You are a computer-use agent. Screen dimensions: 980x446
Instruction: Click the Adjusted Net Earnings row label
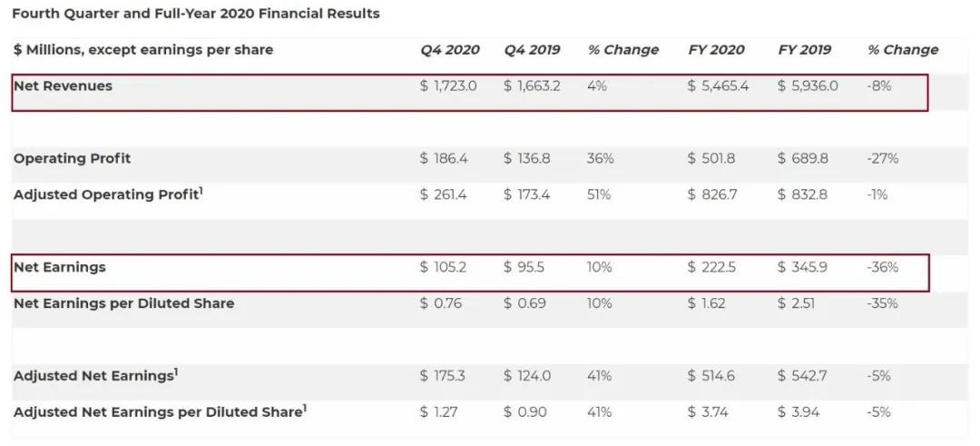click(94, 375)
